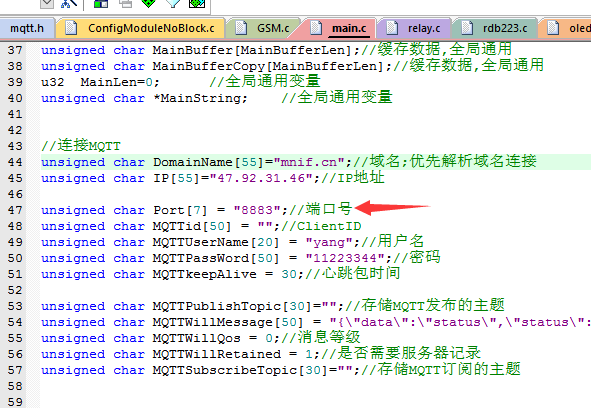Click the "mnif.cn" domain name string
591x408 pixels.
309,162
